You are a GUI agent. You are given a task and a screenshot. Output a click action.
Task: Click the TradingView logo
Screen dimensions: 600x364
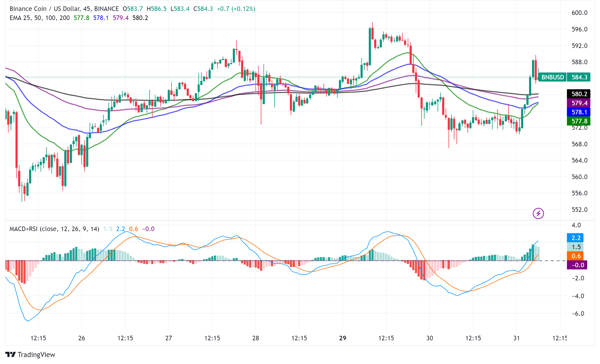tap(11, 354)
